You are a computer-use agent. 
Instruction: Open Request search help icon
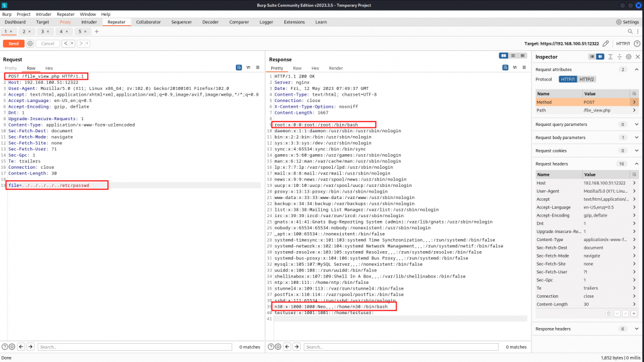[4, 347]
